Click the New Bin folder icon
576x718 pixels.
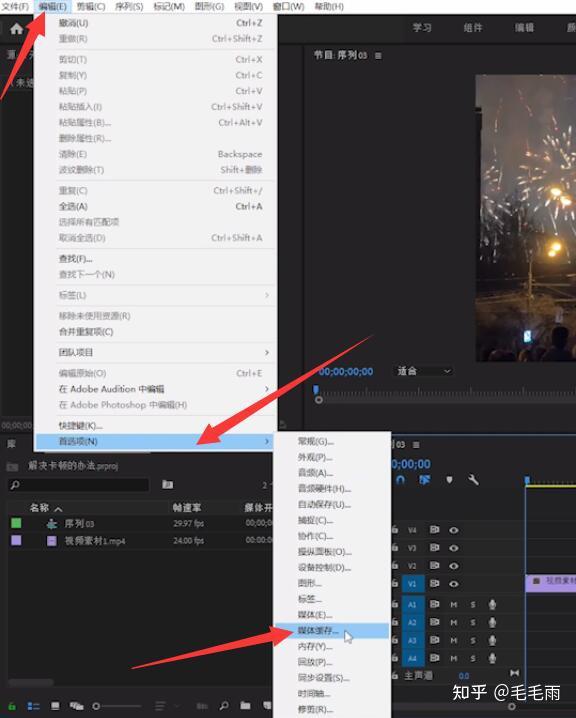pos(245,706)
